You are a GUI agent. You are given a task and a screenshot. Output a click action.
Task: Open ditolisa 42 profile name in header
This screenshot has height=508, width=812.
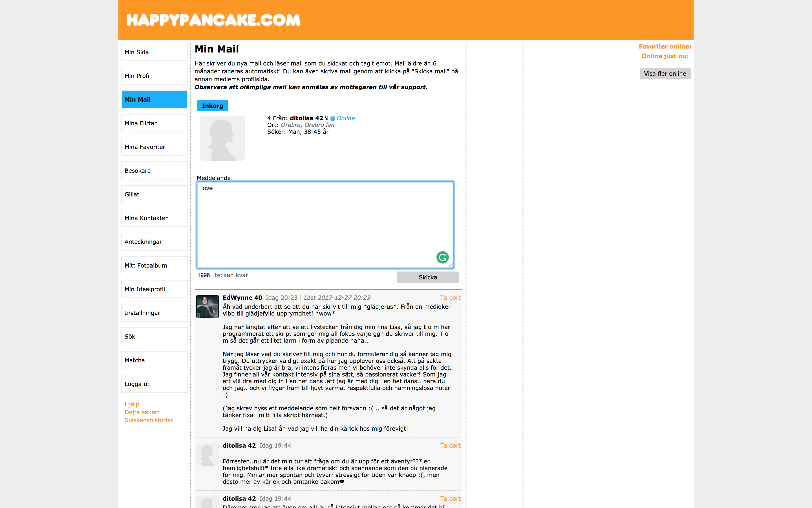pyautogui.click(x=306, y=118)
